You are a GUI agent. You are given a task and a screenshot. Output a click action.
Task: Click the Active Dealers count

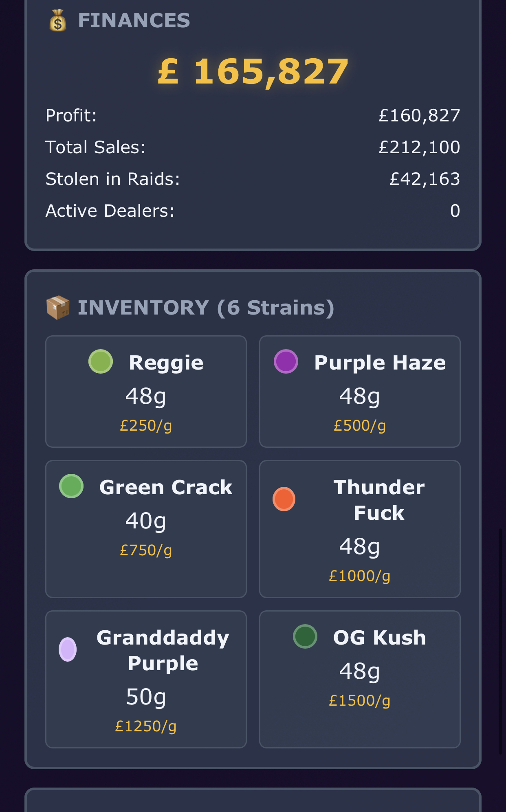pyautogui.click(x=455, y=211)
